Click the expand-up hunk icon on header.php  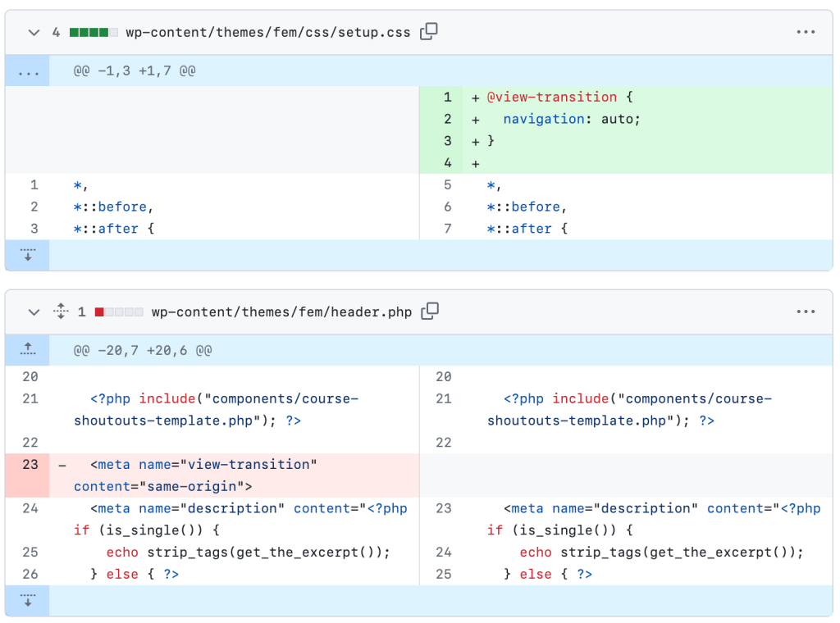[27, 349]
